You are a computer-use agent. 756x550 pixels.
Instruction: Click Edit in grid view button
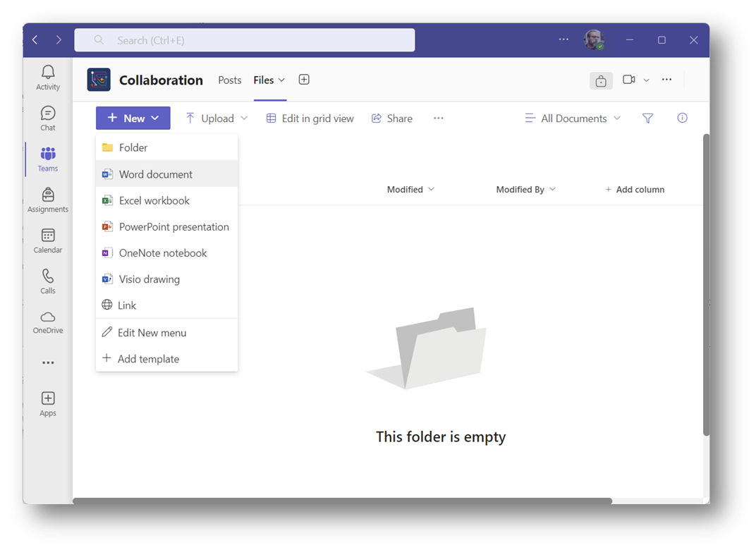click(310, 118)
